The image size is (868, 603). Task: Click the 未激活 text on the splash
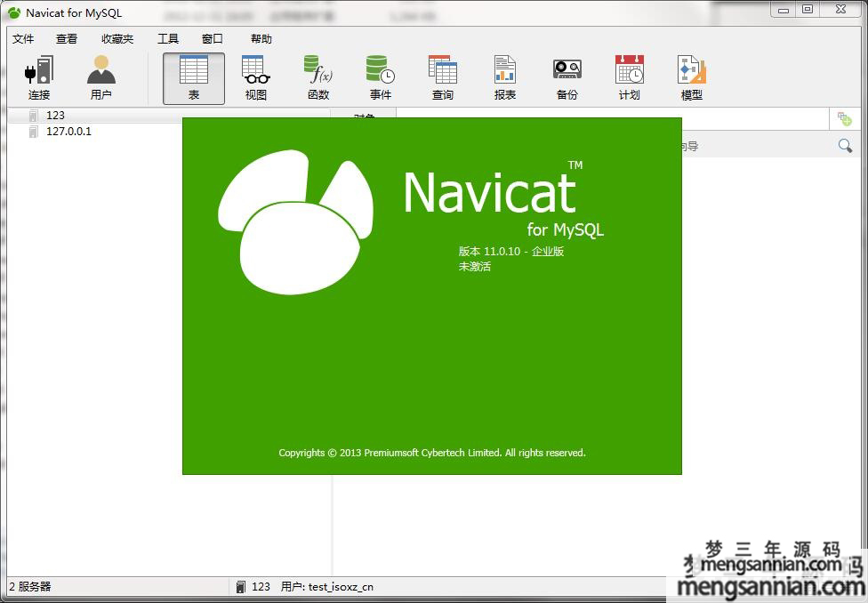click(474, 266)
